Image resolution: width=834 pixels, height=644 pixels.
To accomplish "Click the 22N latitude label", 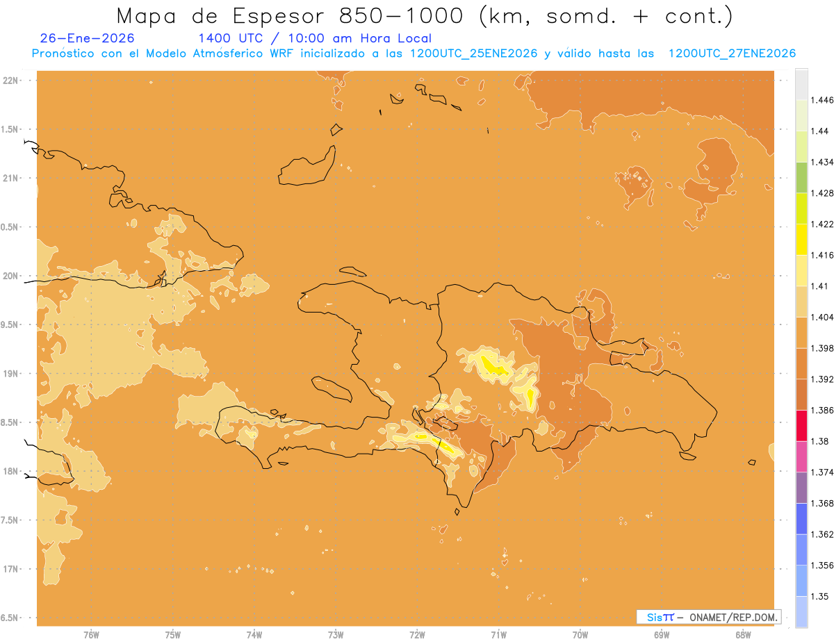I will (10, 81).
